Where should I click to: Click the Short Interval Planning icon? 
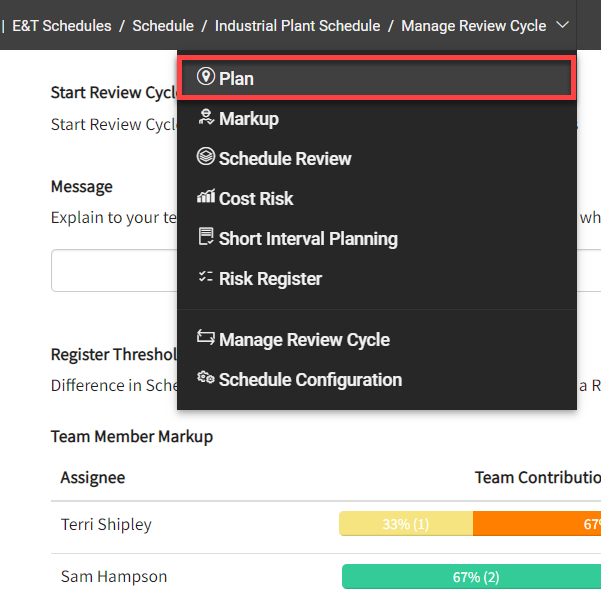[206, 238]
